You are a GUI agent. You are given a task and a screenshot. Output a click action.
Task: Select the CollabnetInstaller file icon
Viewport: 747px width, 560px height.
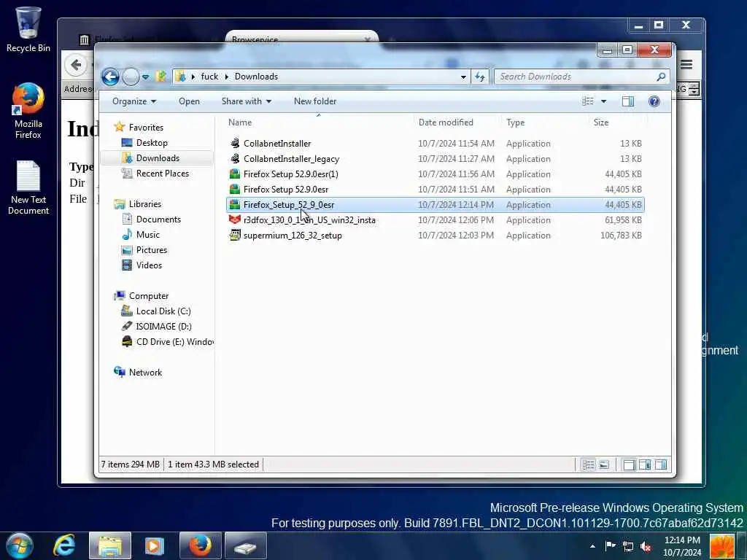(x=234, y=144)
